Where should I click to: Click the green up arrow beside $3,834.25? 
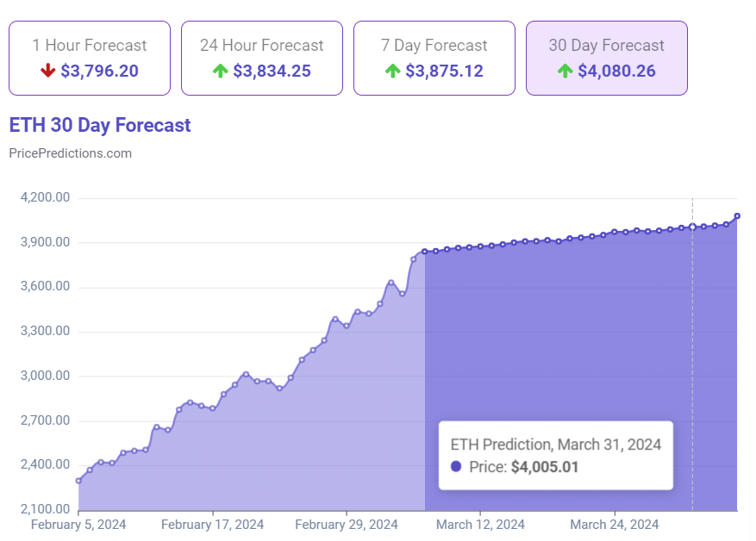pyautogui.click(x=220, y=71)
